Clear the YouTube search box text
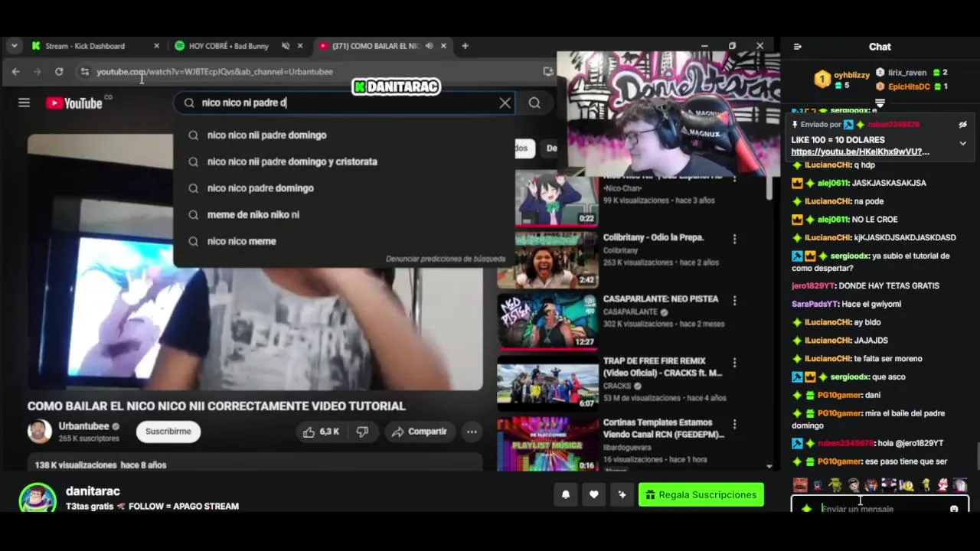Image resolution: width=980 pixels, height=551 pixels. 505,103
